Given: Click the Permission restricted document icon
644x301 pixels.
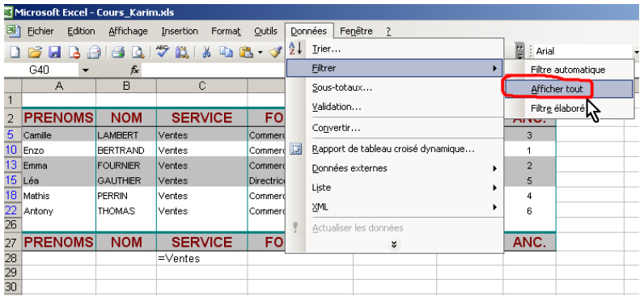Looking at the screenshot, I should click(74, 52).
